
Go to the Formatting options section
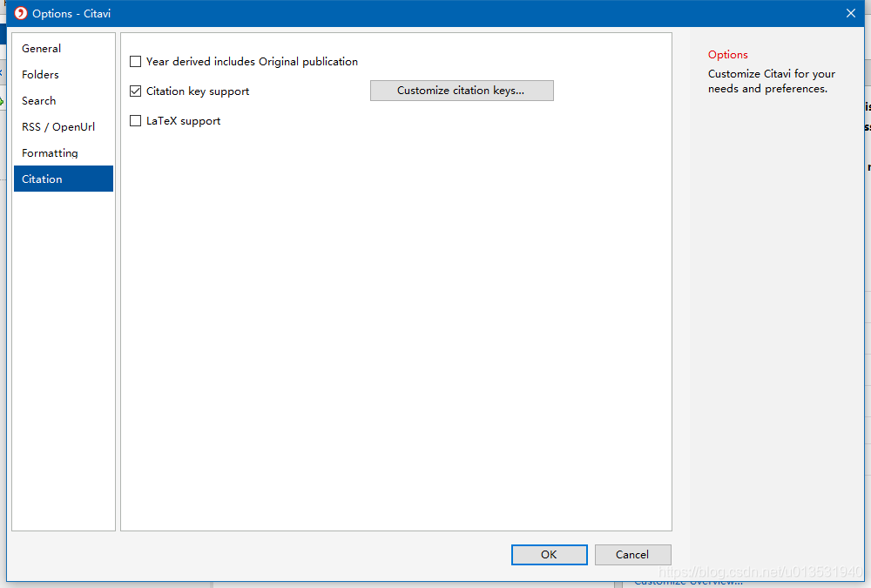pos(64,152)
